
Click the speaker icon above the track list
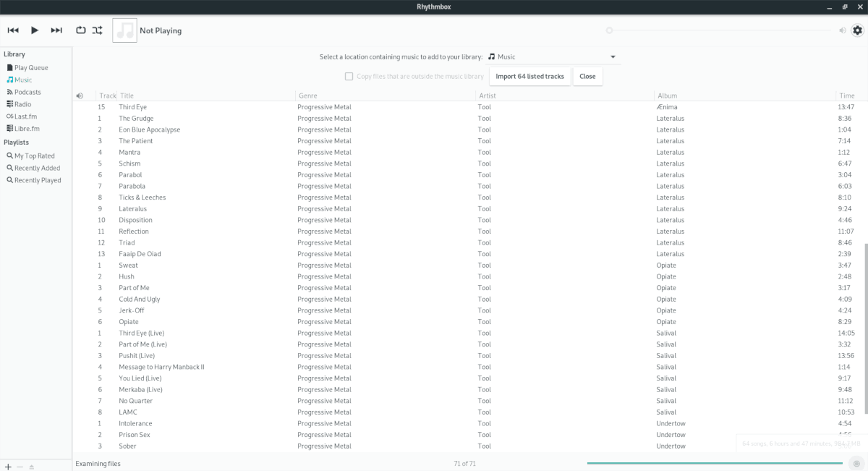(80, 95)
